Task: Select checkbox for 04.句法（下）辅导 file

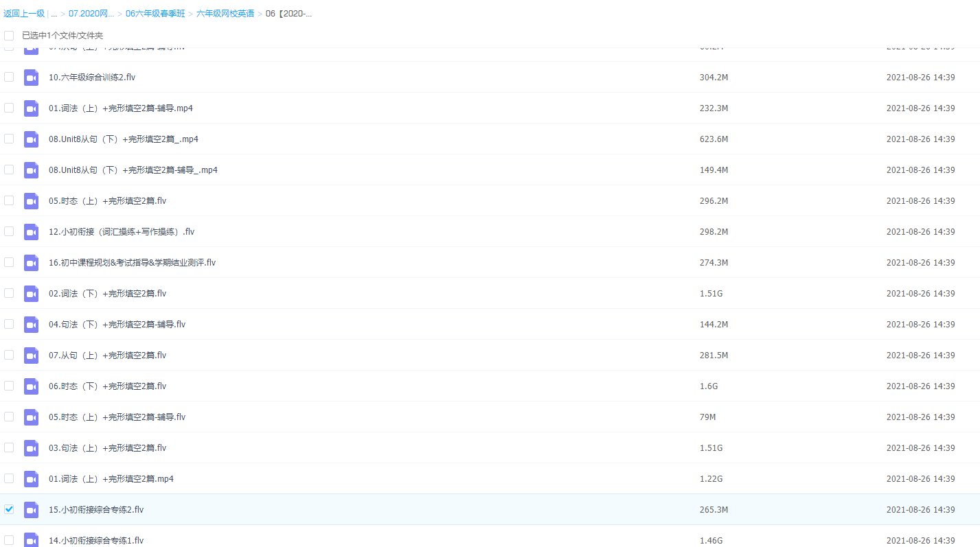Action: click(9, 324)
